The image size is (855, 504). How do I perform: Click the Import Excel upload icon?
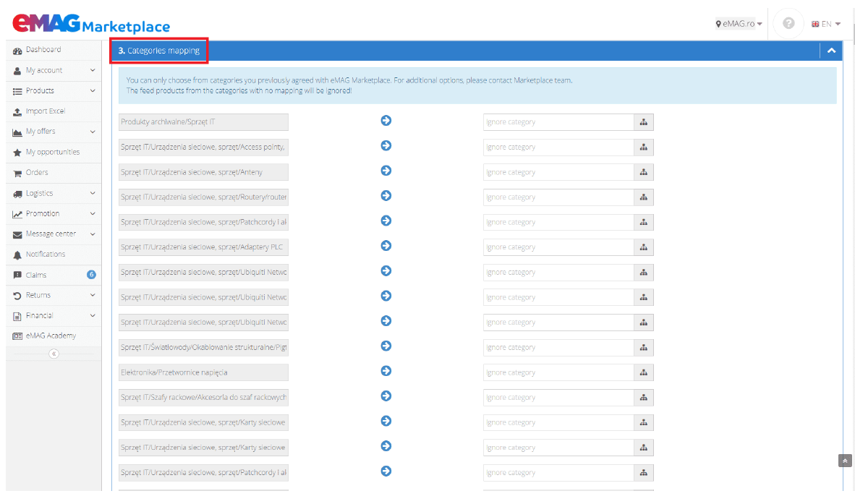point(17,111)
